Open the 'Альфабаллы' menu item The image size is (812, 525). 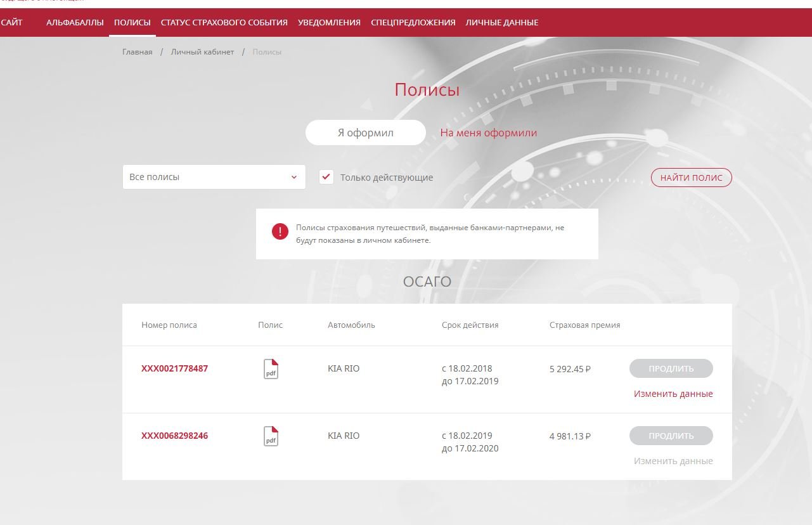pos(75,23)
